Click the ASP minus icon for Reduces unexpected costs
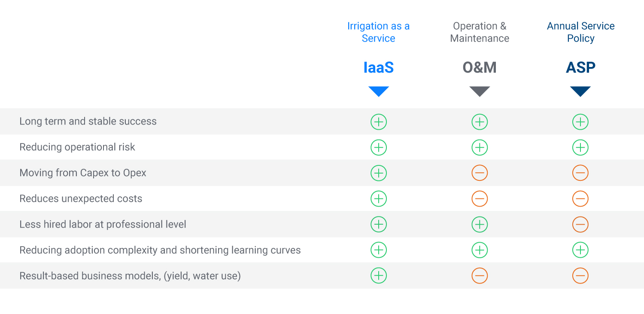644x314 pixels. (580, 199)
